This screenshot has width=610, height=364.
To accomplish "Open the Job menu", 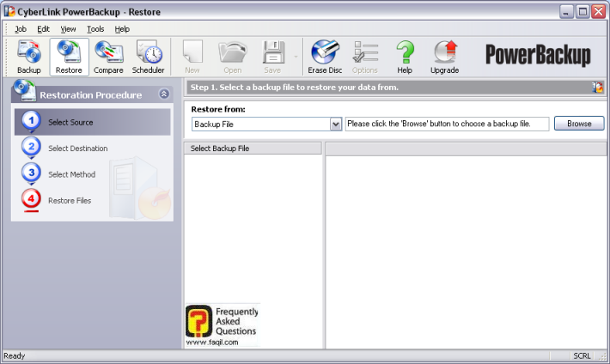I will 21,28.
